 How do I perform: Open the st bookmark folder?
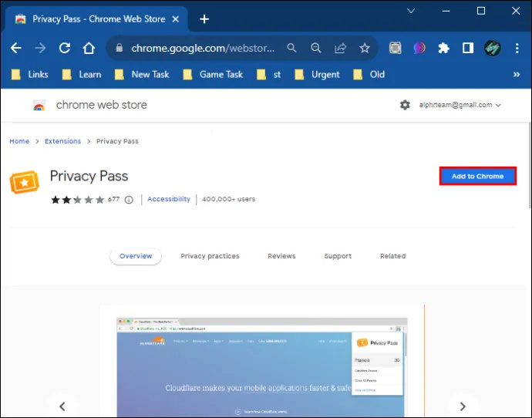tap(269, 74)
